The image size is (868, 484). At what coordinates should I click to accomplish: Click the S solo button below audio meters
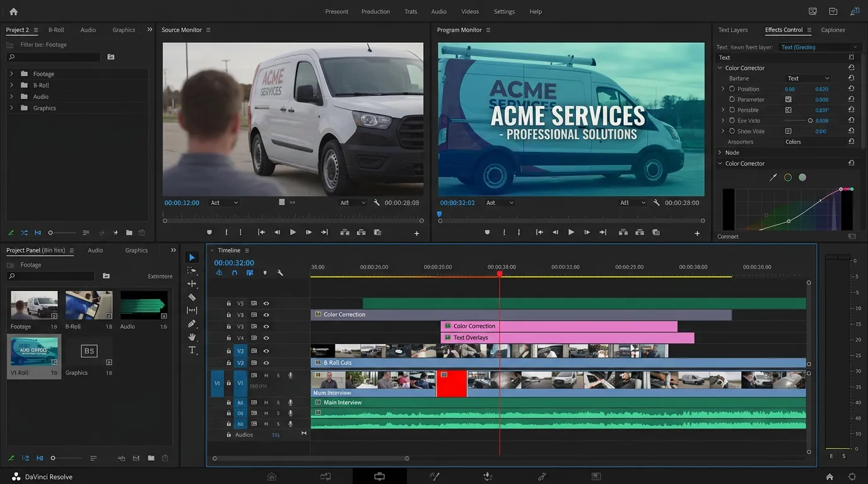point(843,456)
